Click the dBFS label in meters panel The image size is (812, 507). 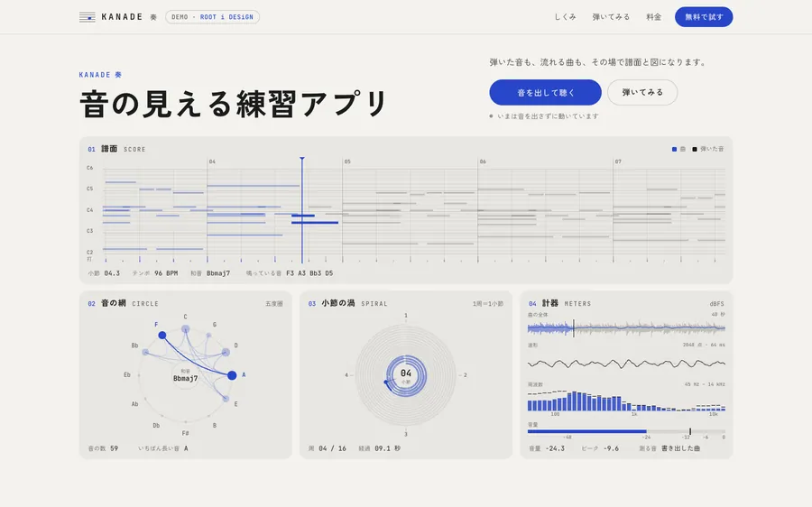pyautogui.click(x=716, y=304)
